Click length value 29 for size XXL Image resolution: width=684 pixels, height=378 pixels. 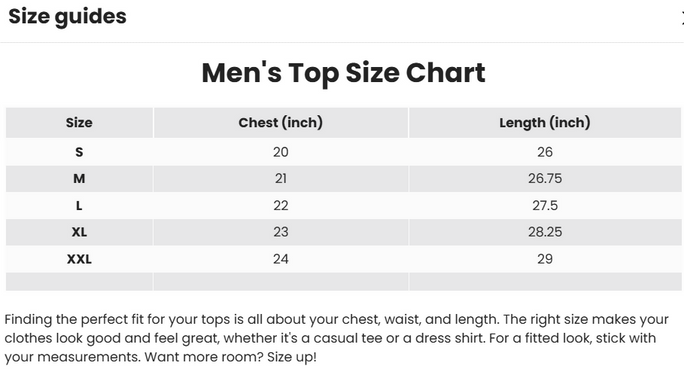pos(545,259)
